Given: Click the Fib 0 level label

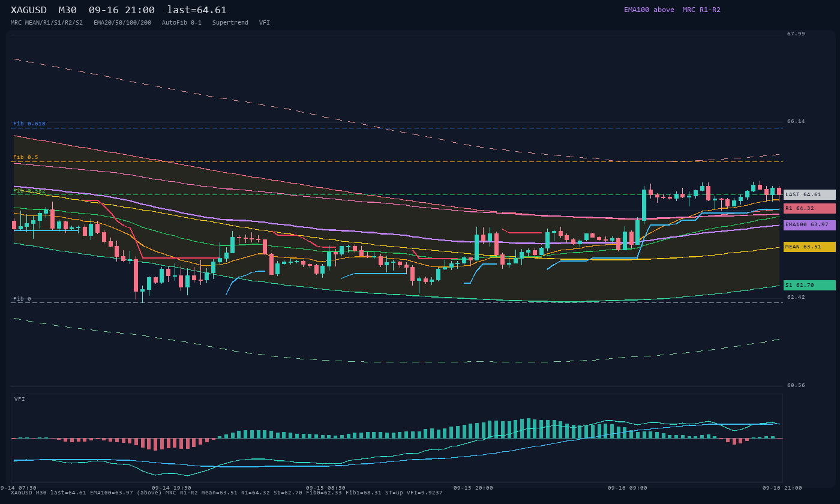Looking at the screenshot, I should pos(22,299).
